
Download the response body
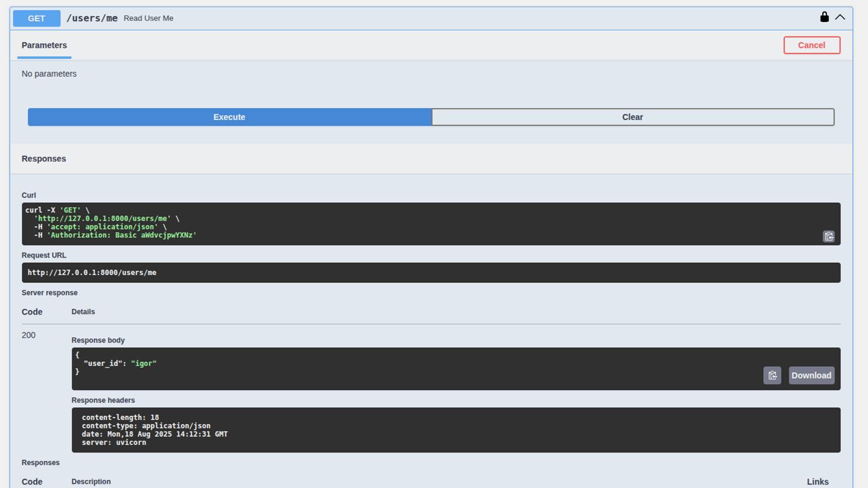pyautogui.click(x=811, y=375)
